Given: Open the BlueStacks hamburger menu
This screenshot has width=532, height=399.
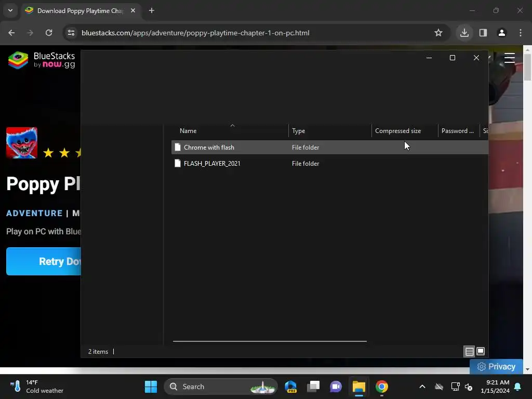Looking at the screenshot, I should 510,58.
